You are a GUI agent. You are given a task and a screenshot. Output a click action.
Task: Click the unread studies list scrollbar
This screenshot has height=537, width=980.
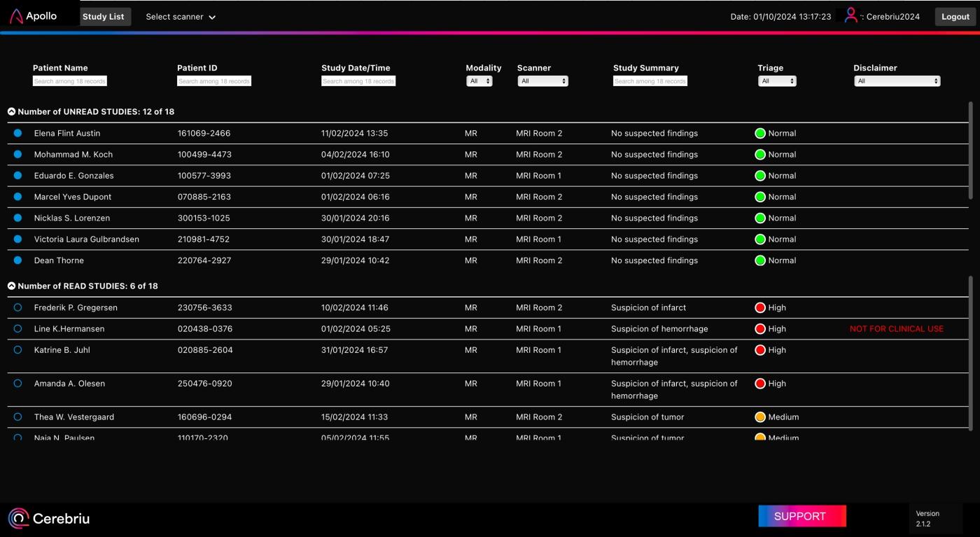[970, 151]
